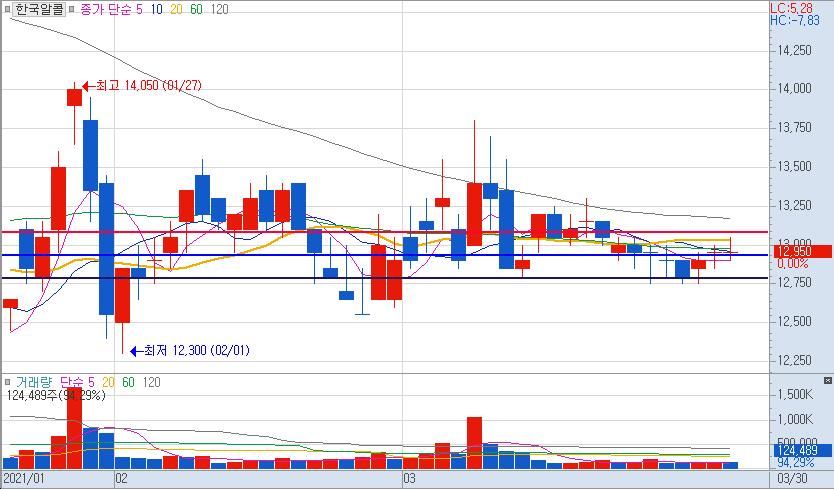Click the tall red volume bar in March

(474, 443)
